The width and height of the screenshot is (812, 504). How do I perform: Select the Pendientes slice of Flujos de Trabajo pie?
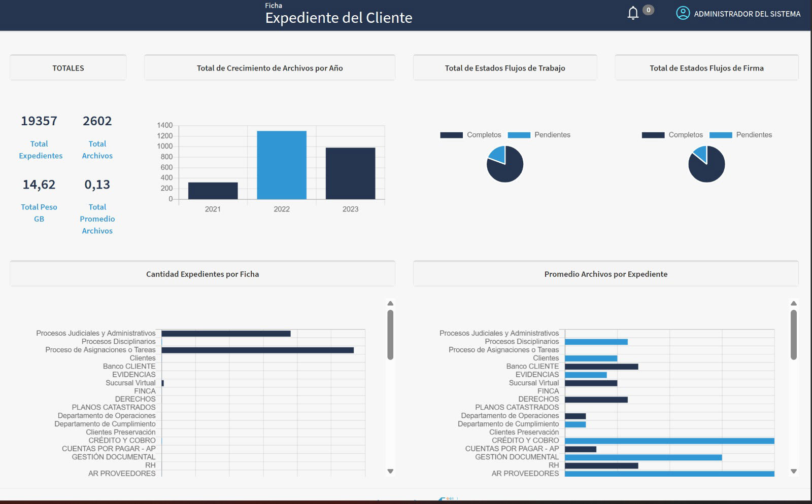pyautogui.click(x=499, y=155)
